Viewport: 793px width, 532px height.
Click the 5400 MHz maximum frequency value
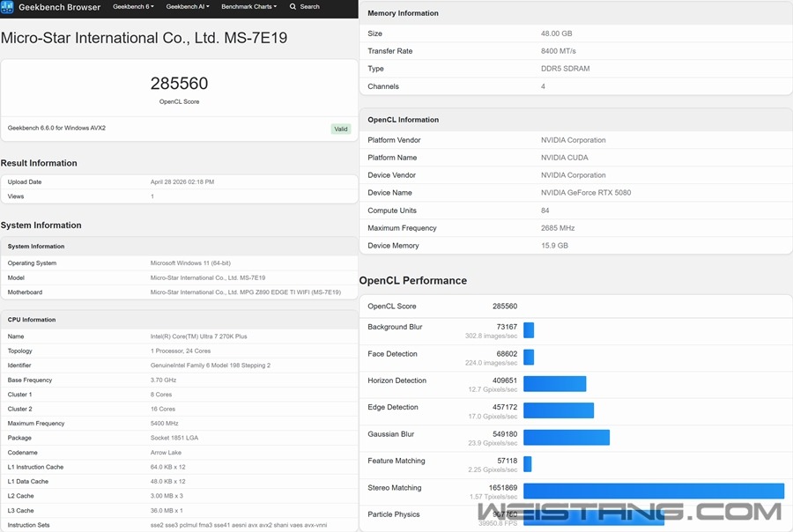tap(164, 424)
